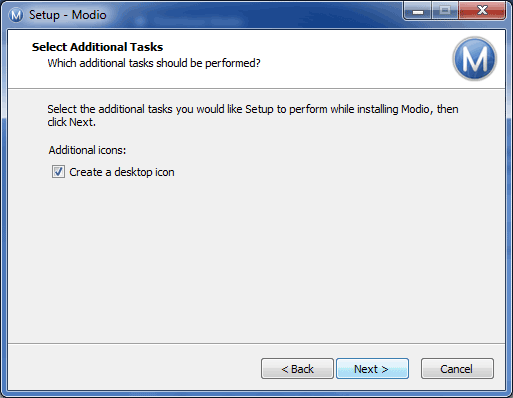Go back with the < Back button
513x398 pixels.
(297, 369)
